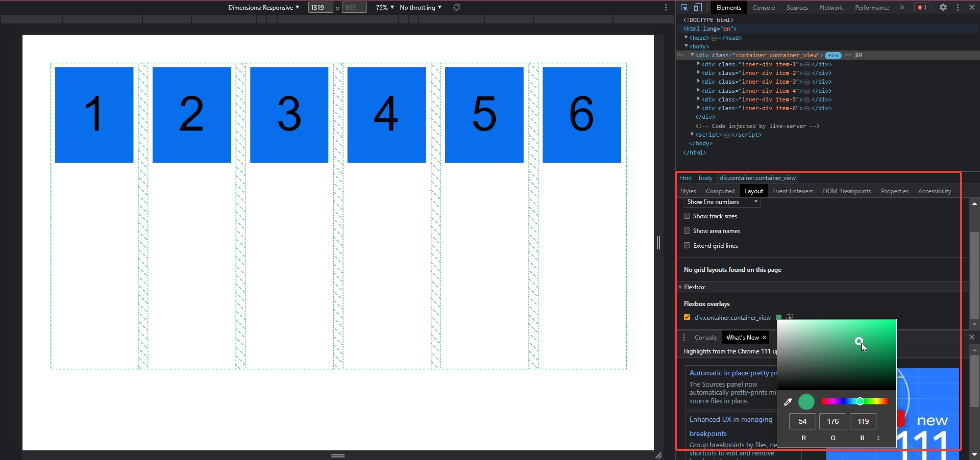
Task: Collapse the body element node
Action: click(686, 46)
